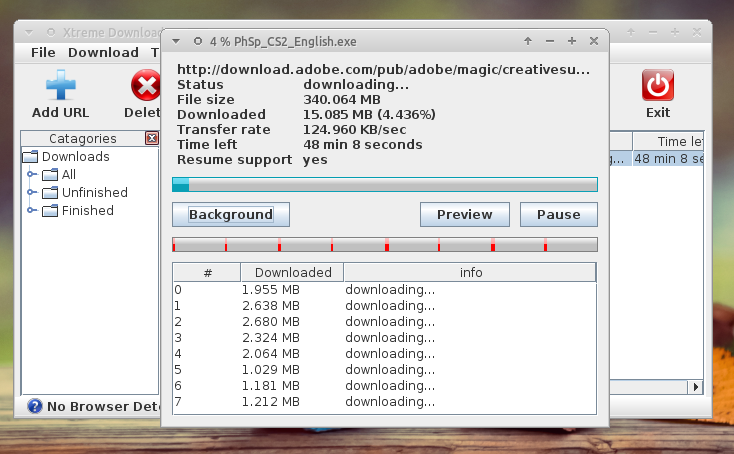The height and width of the screenshot is (454, 734).
Task: Click the horizontal scrollbar right arrow in main window
Action: [x=695, y=387]
